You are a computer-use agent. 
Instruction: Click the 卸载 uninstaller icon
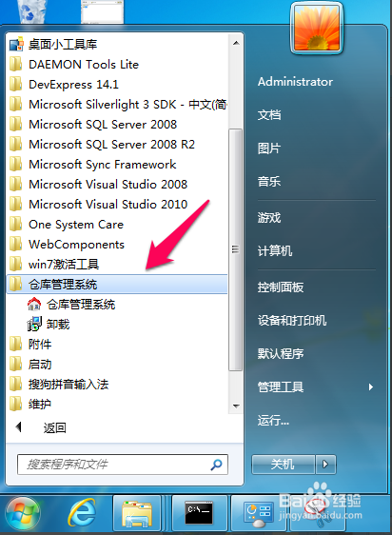tap(34, 324)
